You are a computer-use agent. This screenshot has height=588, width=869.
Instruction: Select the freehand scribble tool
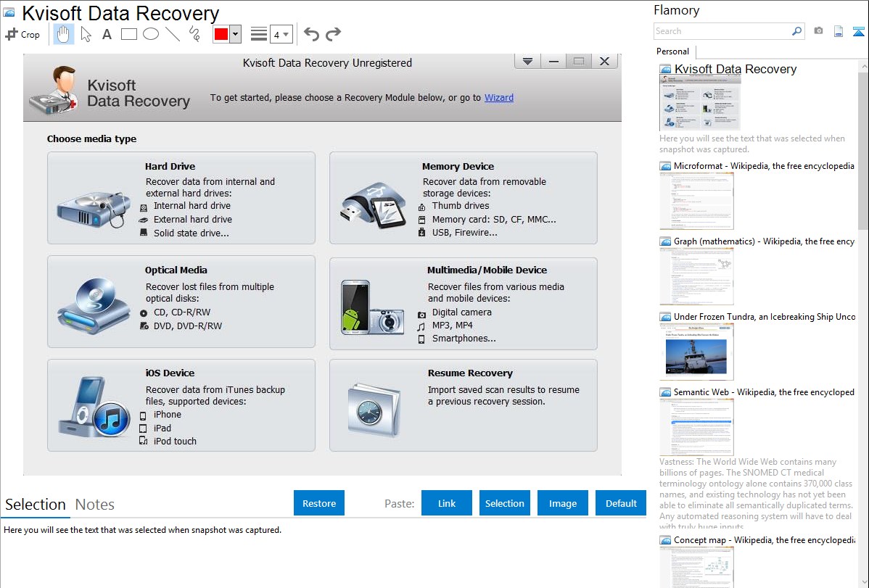click(194, 34)
